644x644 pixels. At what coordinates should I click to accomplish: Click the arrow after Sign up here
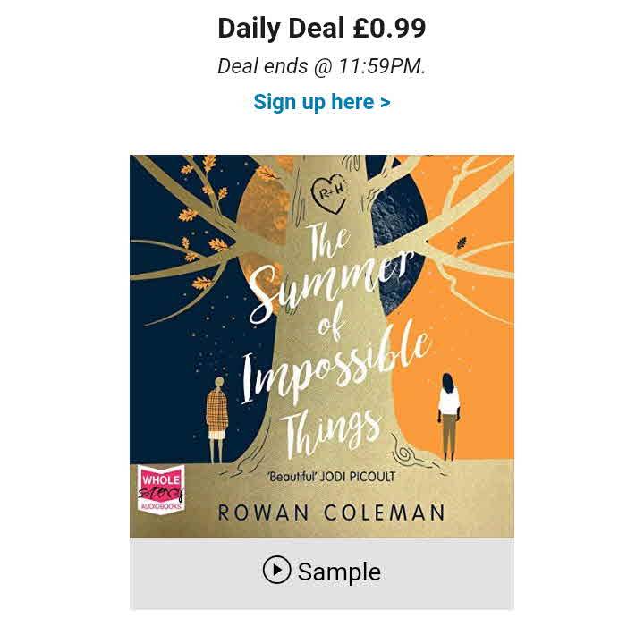[385, 102]
